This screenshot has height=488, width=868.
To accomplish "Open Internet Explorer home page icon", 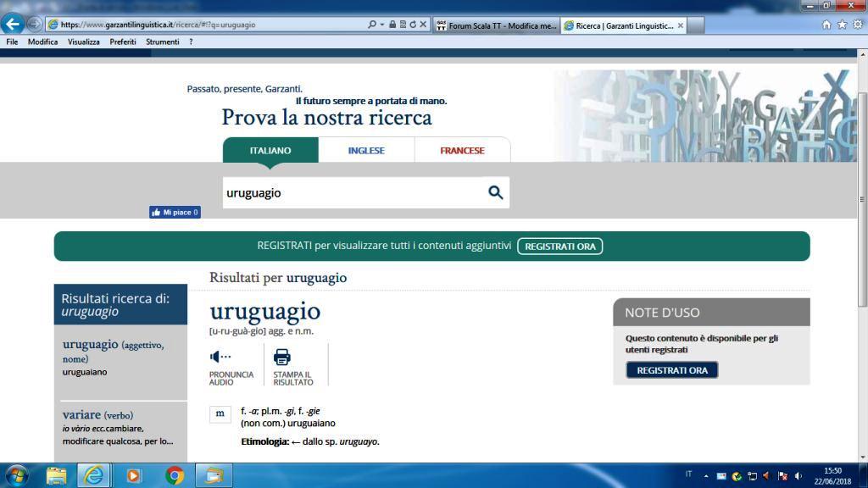I will 826,25.
